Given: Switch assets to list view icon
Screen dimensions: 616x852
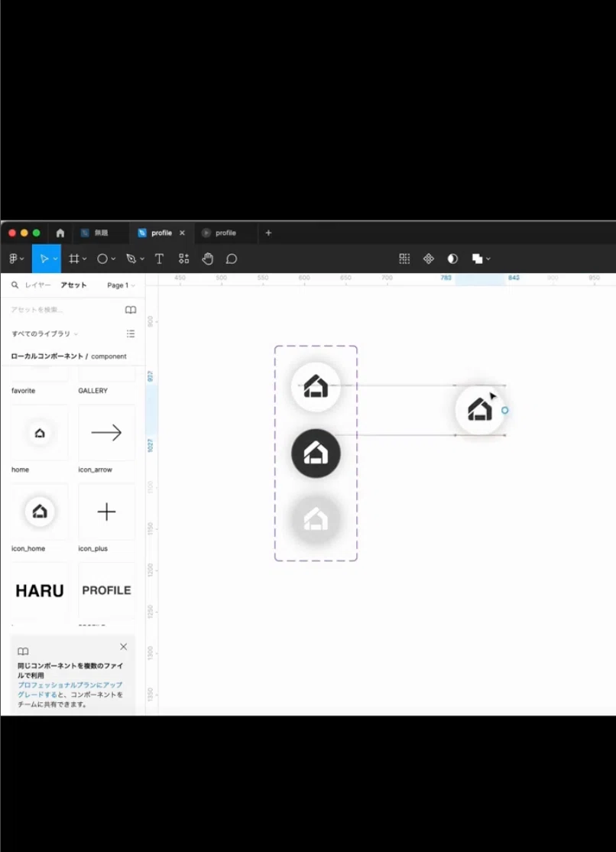Looking at the screenshot, I should coord(131,333).
